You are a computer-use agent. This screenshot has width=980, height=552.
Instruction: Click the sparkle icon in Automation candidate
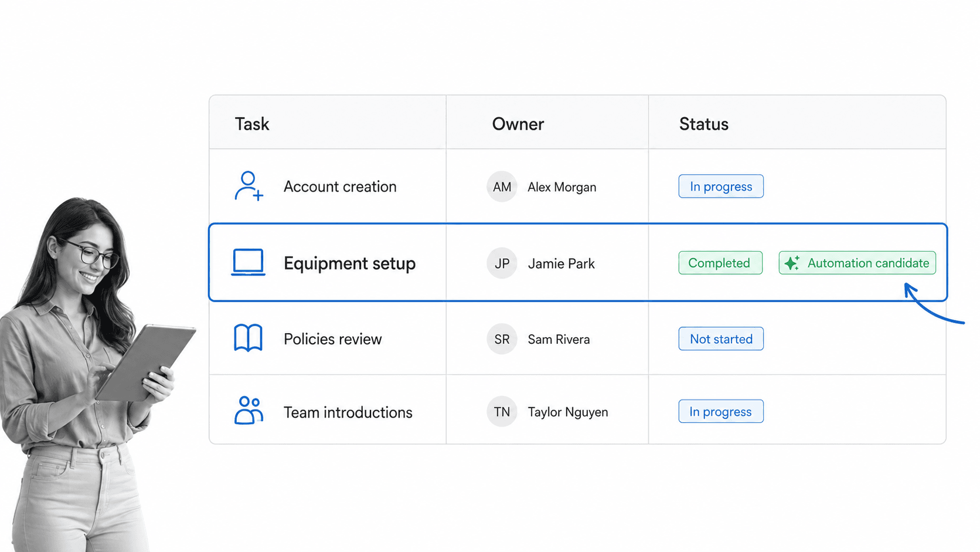coord(792,263)
